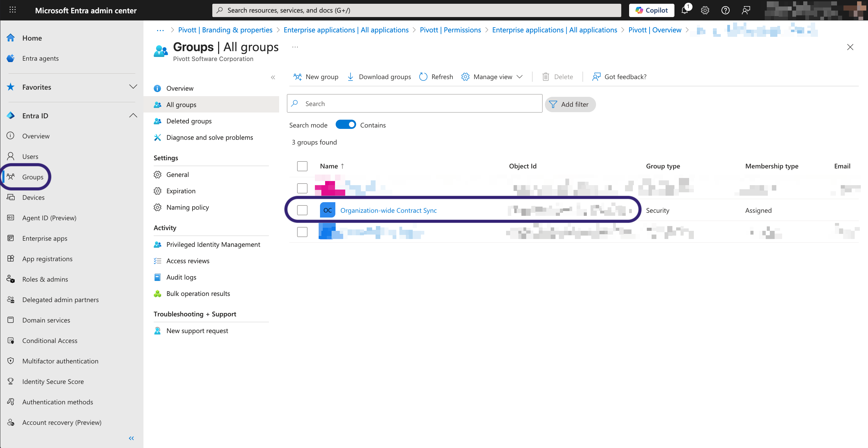This screenshot has width=868, height=448.
Task: Tick the select-all checkbox in the header
Action: [x=302, y=166]
